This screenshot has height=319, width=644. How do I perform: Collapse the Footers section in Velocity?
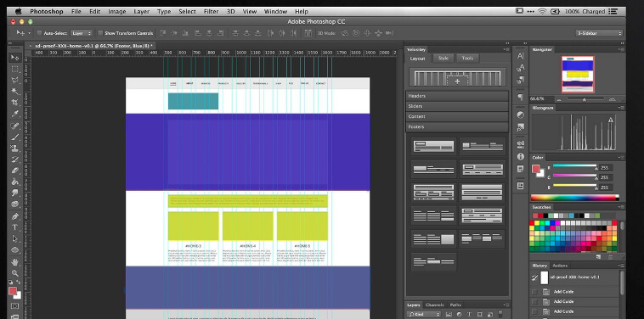pos(457,126)
